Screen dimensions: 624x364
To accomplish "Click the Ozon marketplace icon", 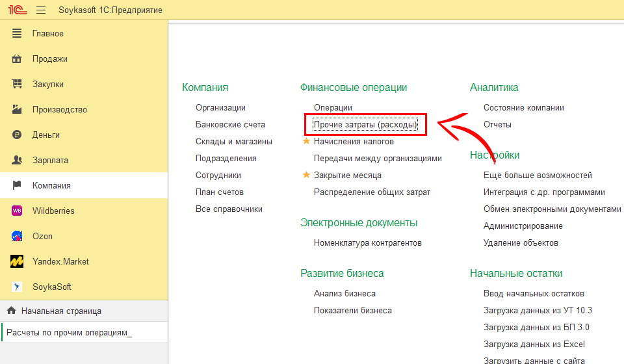I will click(18, 236).
